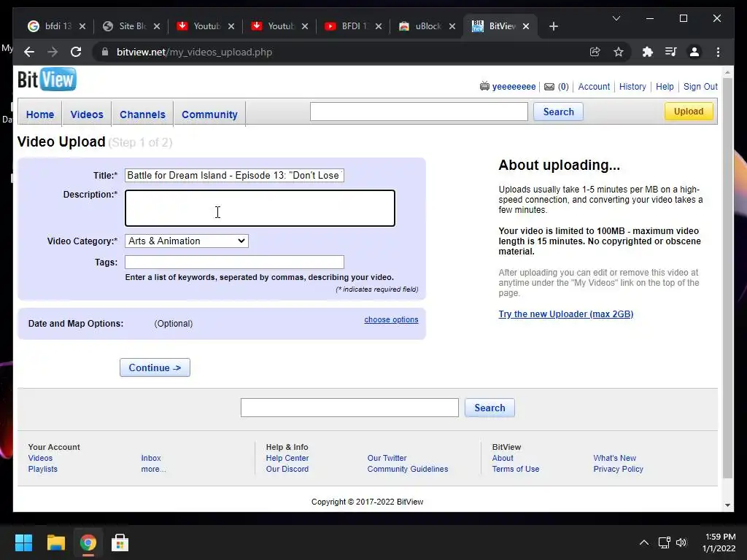
Task: Open the Help Center footer link
Action: [287, 458]
